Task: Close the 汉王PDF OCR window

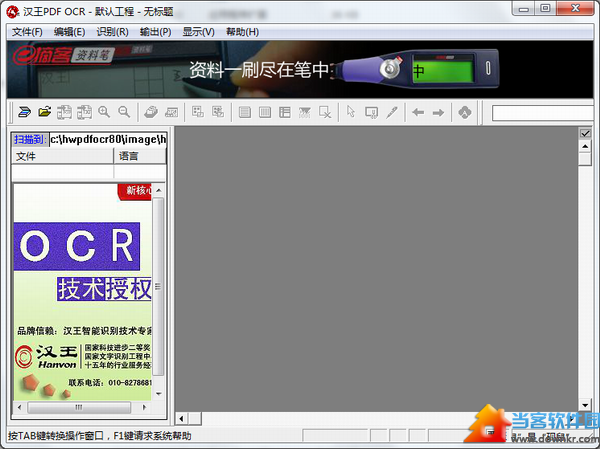Action: [x=575, y=8]
